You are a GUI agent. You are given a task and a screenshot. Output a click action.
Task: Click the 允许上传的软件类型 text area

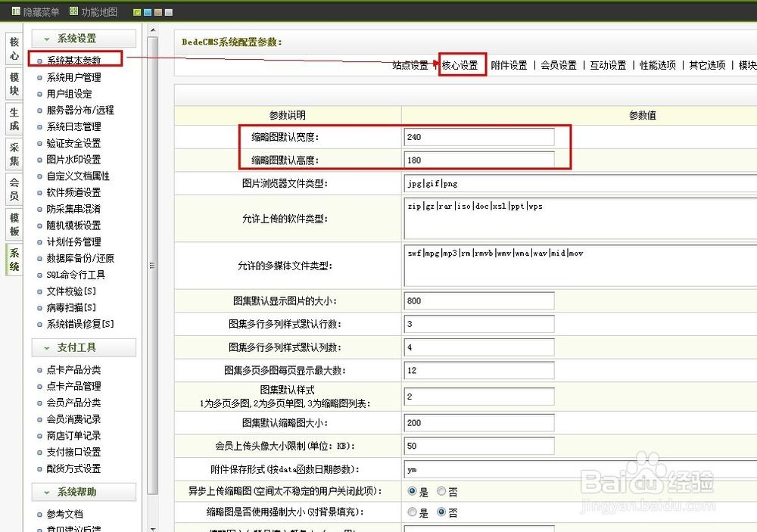(581, 218)
